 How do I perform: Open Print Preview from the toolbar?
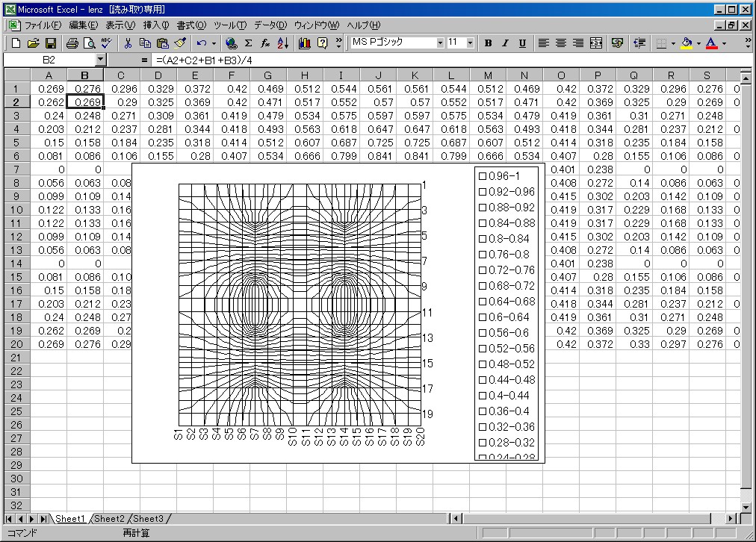pos(90,43)
